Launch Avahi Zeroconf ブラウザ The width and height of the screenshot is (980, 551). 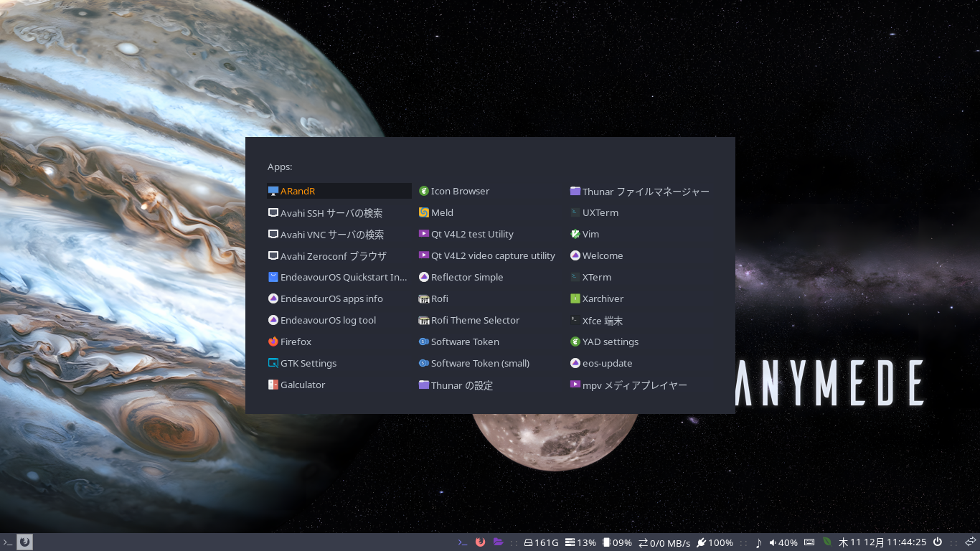point(339,255)
